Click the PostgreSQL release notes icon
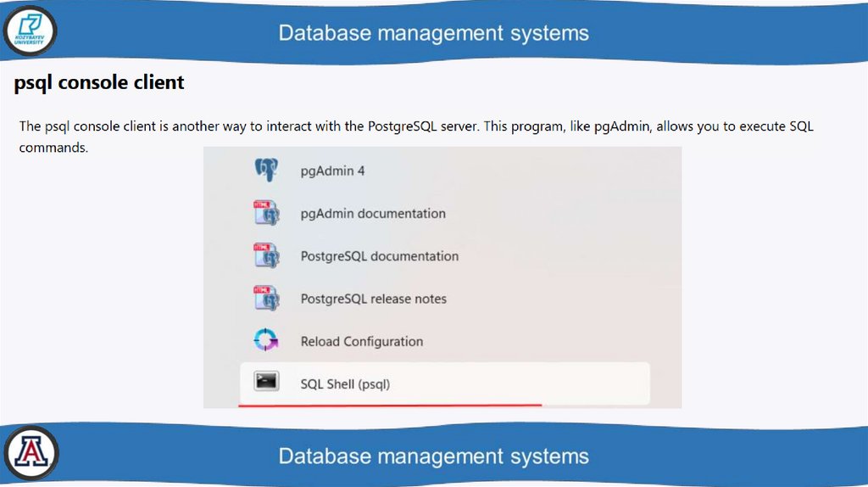Screen dimensions: 868x487 266,299
